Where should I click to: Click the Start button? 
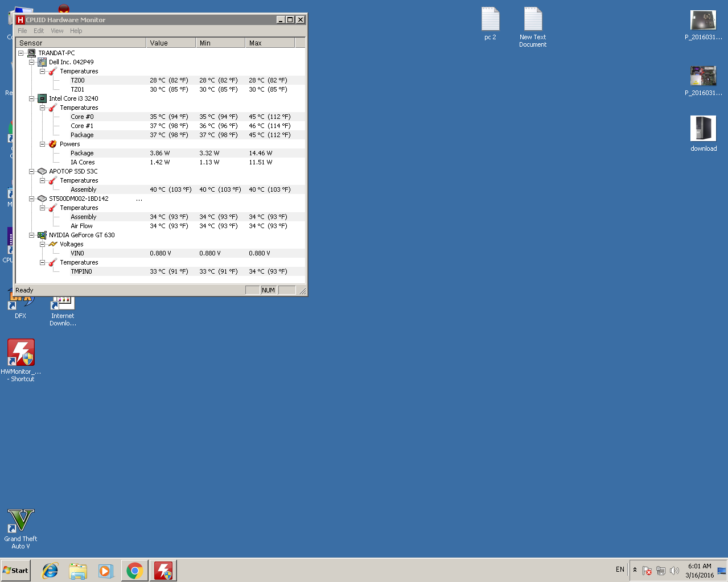click(16, 571)
